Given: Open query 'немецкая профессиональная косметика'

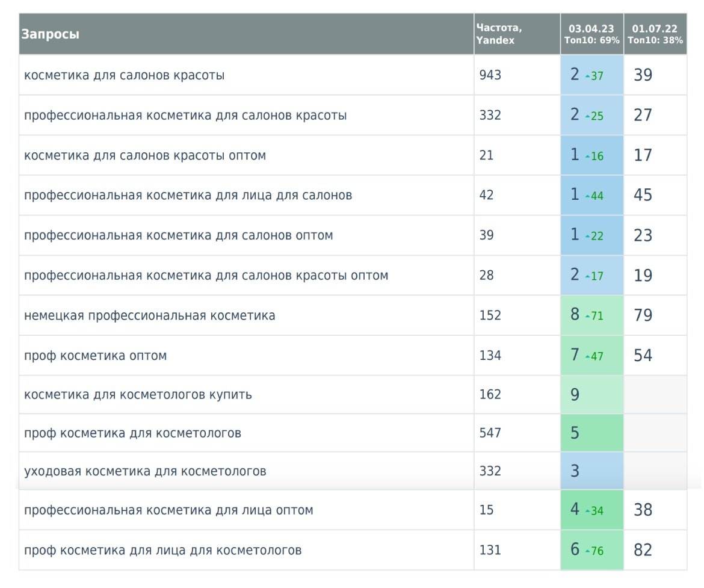Looking at the screenshot, I should [x=150, y=315].
